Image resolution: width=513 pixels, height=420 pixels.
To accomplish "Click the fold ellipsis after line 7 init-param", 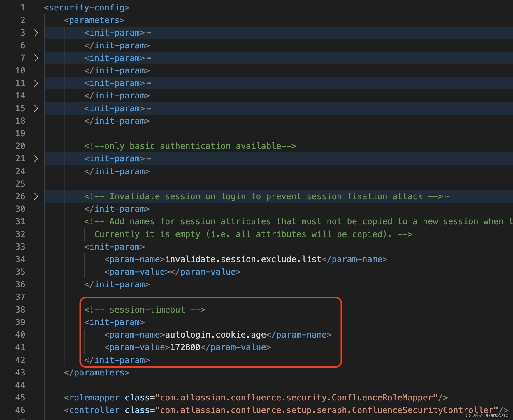I will (x=149, y=58).
